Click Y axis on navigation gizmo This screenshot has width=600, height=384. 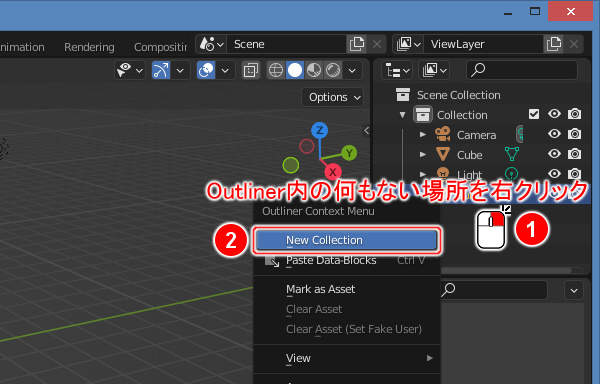coord(349,153)
